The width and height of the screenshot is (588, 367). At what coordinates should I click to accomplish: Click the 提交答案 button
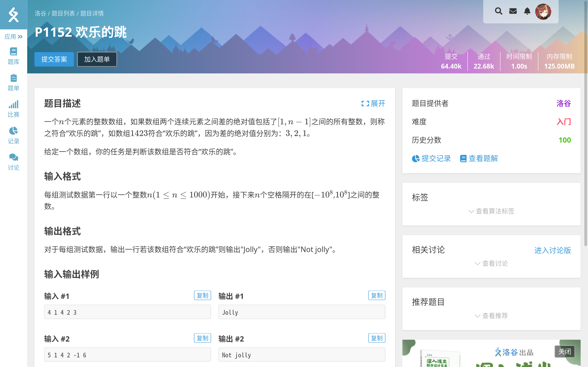point(54,59)
